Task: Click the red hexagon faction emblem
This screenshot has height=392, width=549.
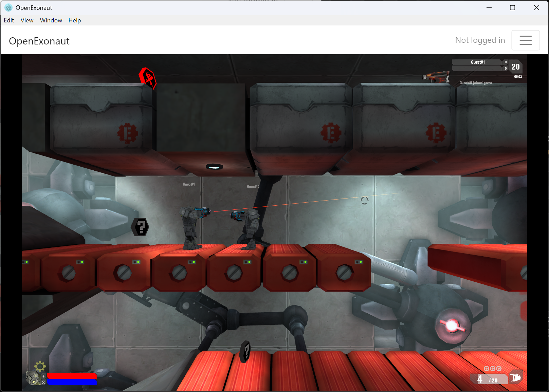Action: coord(147,78)
